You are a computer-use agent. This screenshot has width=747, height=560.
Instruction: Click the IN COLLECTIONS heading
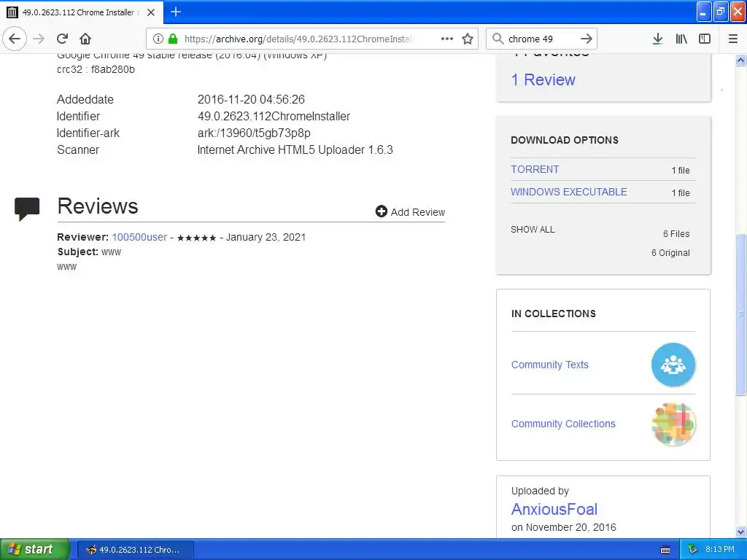(x=554, y=314)
